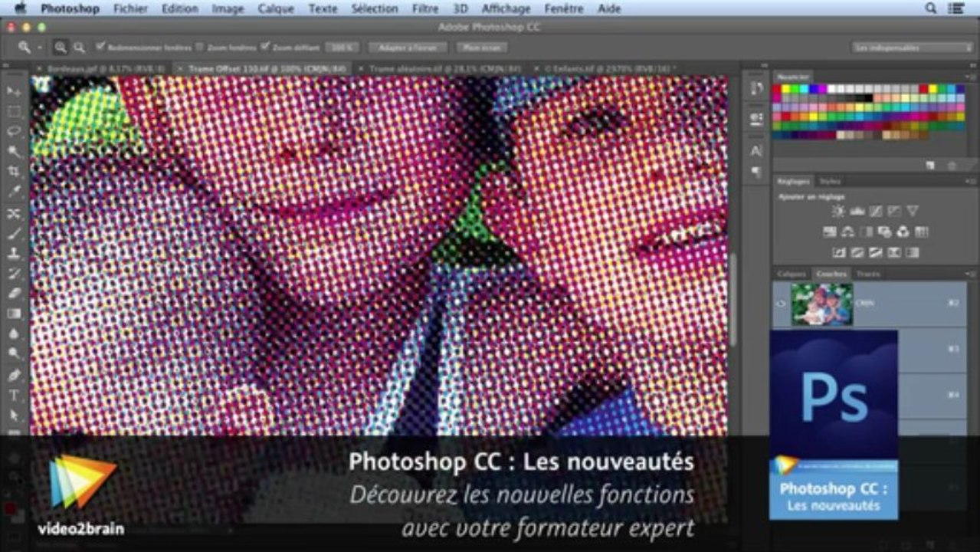Image resolution: width=980 pixels, height=552 pixels.
Task: Delete swatch with Nuancier trash icon
Action: point(951,166)
